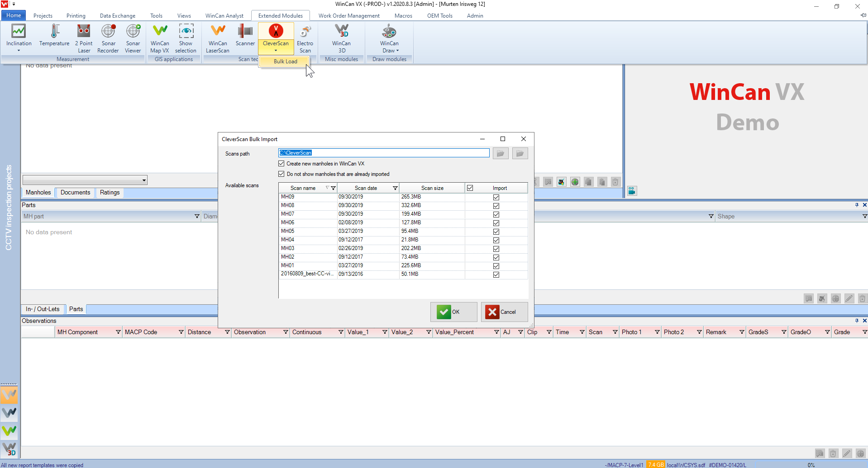The image size is (868, 468).
Task: Click the teal video camera icon
Action: 632,190
